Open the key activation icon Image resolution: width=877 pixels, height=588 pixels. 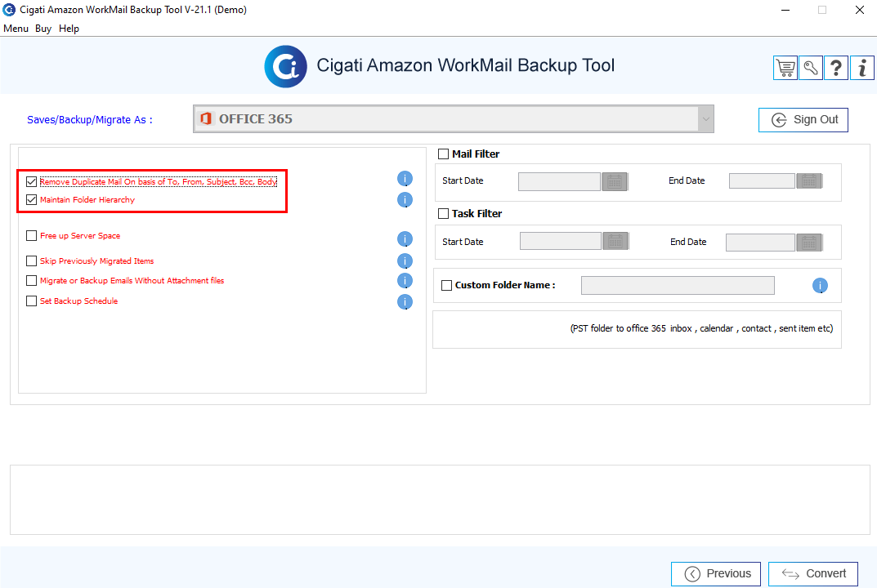click(x=811, y=68)
